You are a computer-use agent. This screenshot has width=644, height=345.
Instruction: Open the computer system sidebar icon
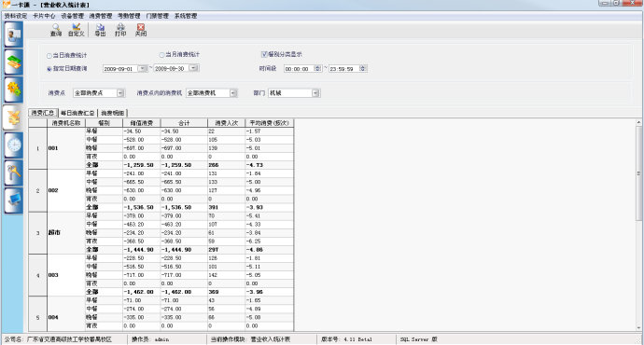pyautogui.click(x=14, y=200)
